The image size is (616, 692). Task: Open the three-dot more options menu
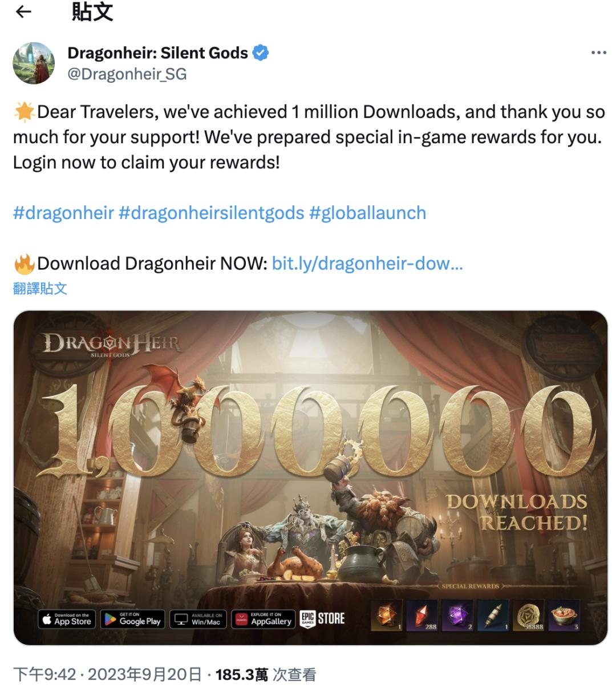pyautogui.click(x=598, y=52)
